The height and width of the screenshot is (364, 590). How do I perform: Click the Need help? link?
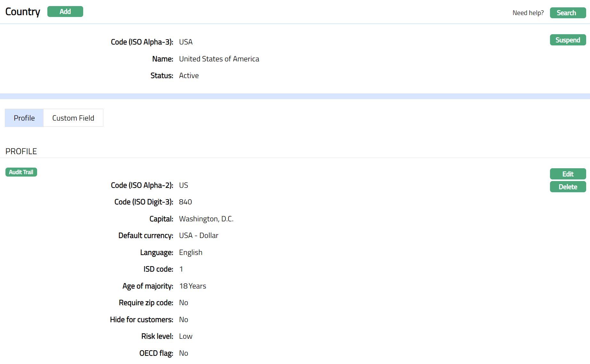click(x=528, y=13)
